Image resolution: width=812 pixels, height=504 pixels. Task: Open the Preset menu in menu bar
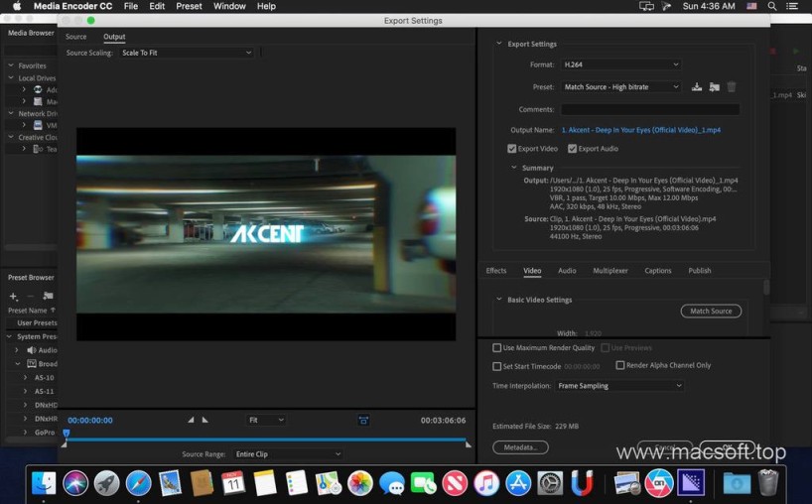[189, 6]
